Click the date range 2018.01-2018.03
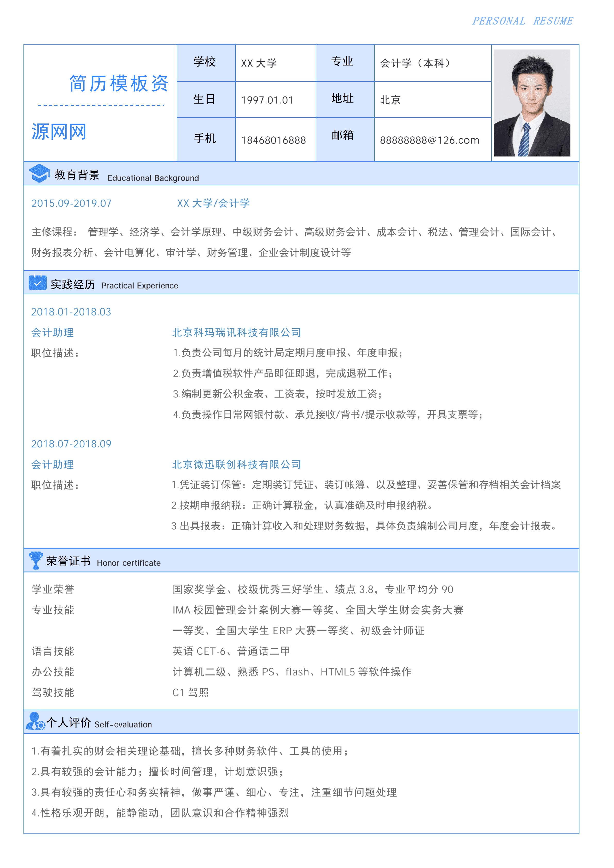The width and height of the screenshot is (614, 868). (71, 312)
